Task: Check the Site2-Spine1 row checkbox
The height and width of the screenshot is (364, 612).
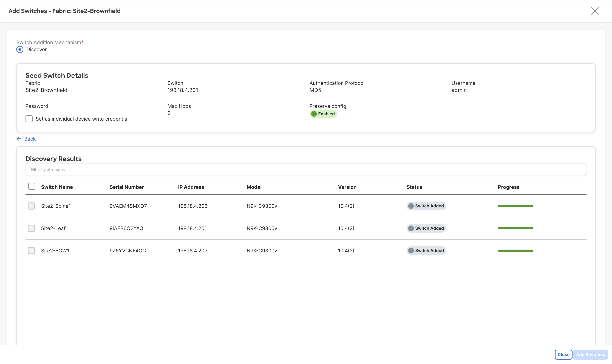Action: (x=31, y=206)
